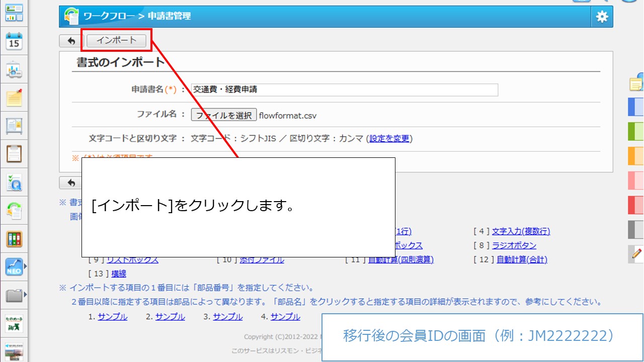
Task: Click into the 申請書名 text field
Action: click(345, 89)
